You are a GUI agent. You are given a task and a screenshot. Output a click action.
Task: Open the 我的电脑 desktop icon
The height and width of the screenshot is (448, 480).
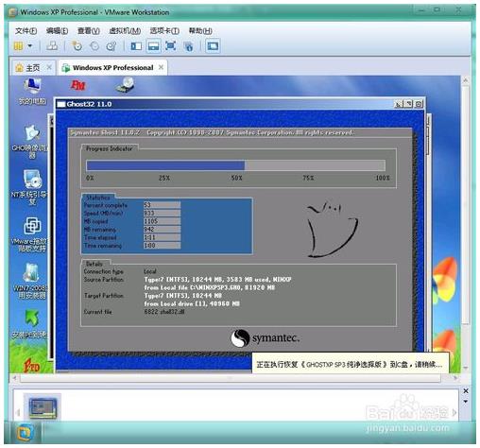(32, 92)
